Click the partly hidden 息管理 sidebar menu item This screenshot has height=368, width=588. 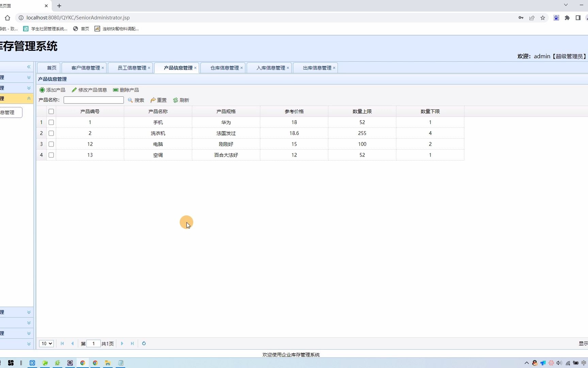[x=11, y=112]
